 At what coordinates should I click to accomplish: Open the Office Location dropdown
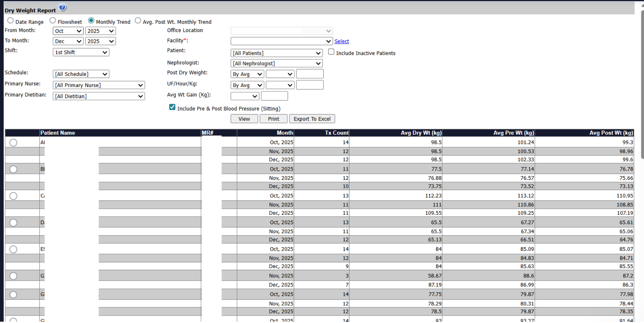tap(282, 31)
